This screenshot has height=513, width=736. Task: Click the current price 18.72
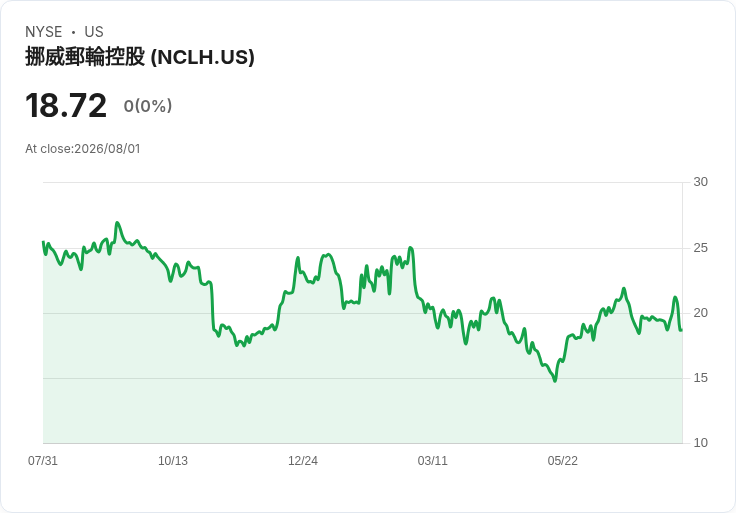click(x=66, y=105)
